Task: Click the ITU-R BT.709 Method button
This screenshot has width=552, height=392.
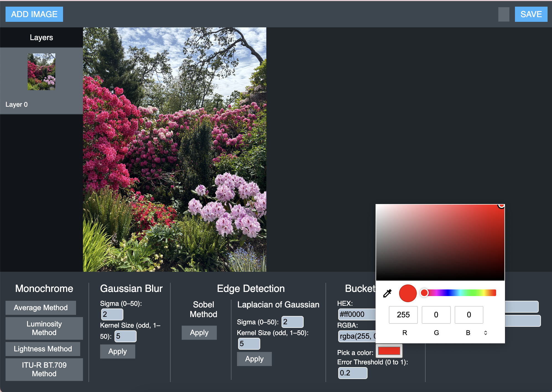Action: pyautogui.click(x=44, y=369)
